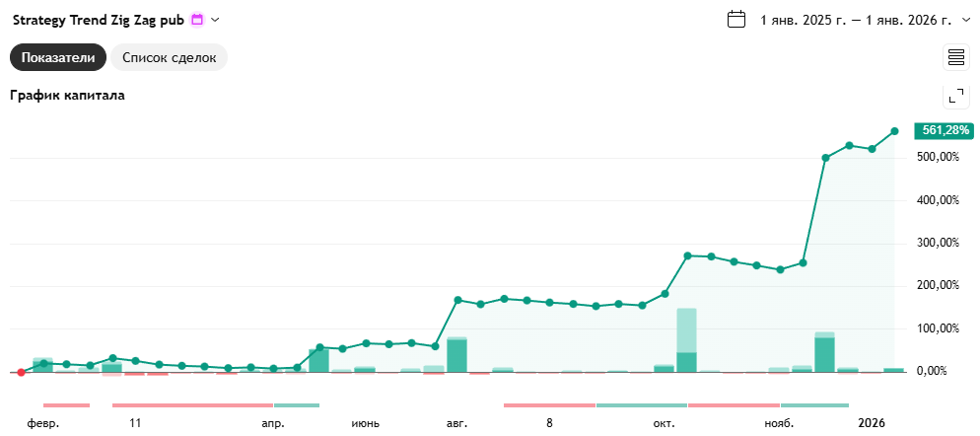This screenshot has width=980, height=436.
Task: Click the calendar icon beside date range
Action: 736,20
